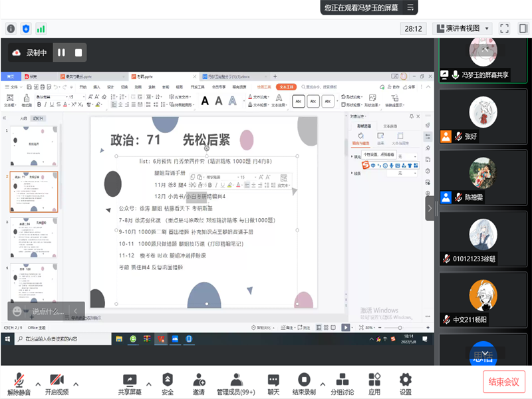Enter full screen mode
532x399 pixels.
tap(504, 29)
